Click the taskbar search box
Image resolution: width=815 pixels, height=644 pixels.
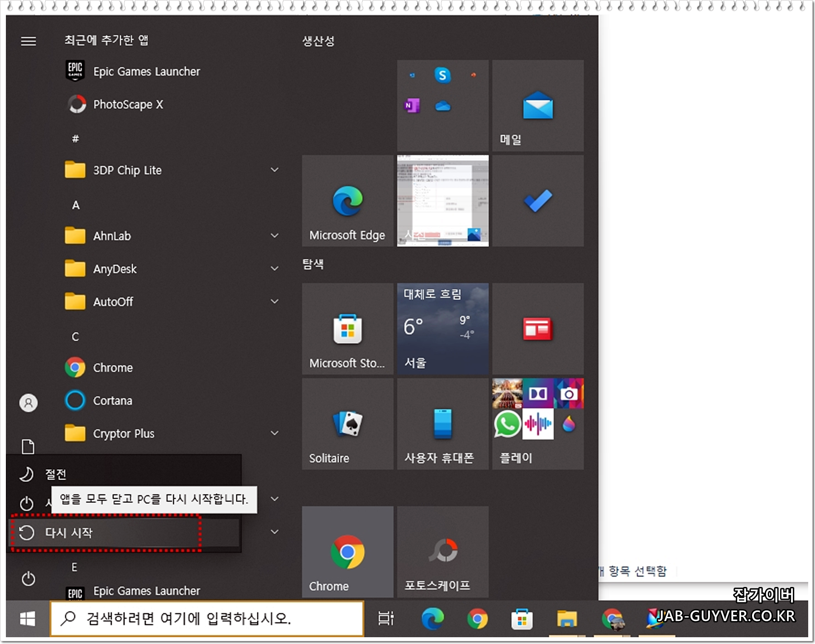pyautogui.click(x=207, y=618)
